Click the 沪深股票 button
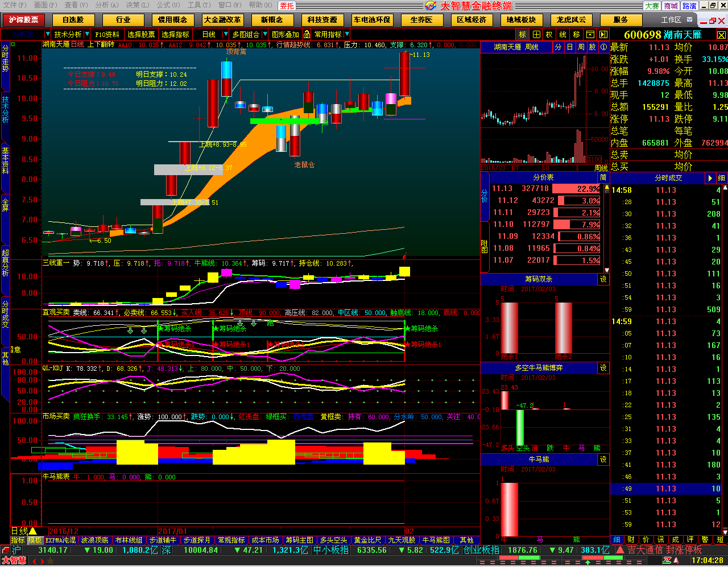The width and height of the screenshot is (728, 567). click(x=24, y=19)
